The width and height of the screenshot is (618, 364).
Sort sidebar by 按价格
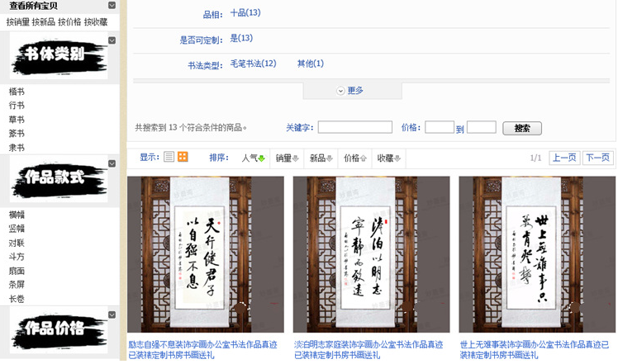click(x=69, y=22)
